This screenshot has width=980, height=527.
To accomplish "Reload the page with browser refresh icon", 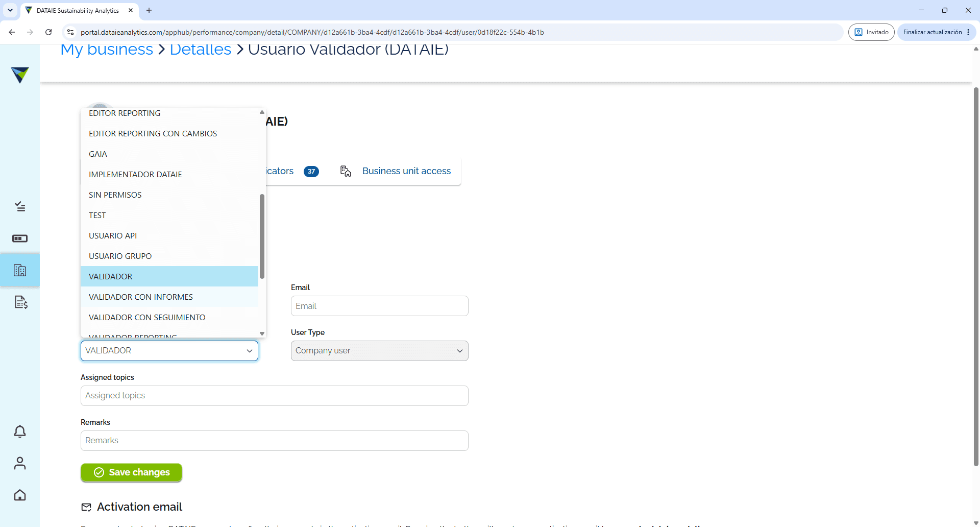I will (x=48, y=32).
